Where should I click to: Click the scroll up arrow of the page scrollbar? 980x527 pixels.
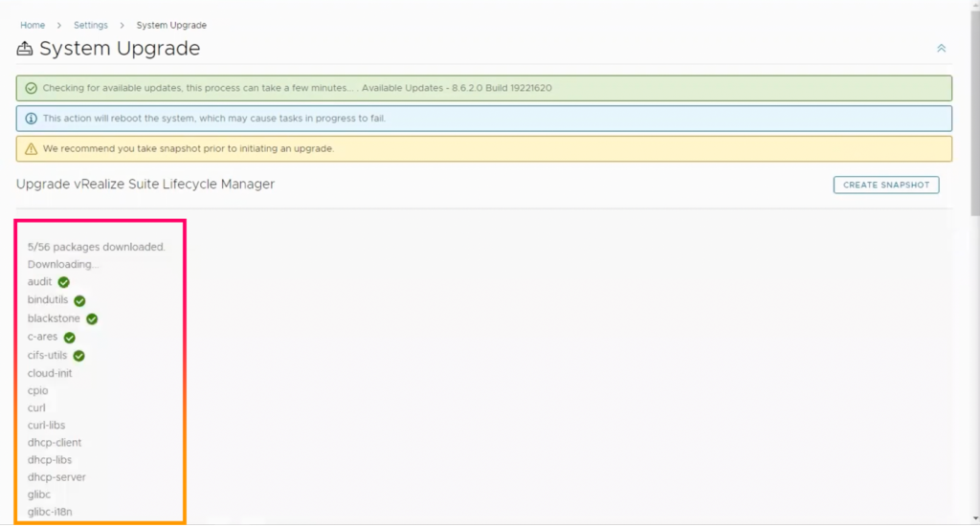click(x=975, y=5)
